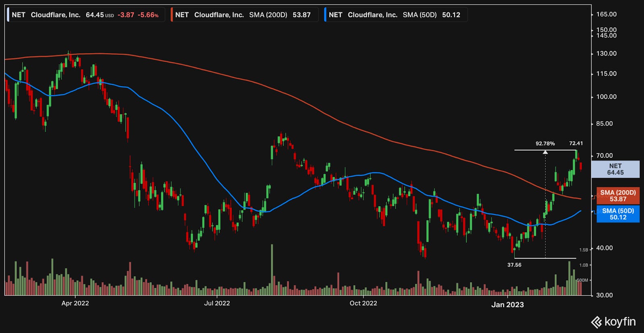644x333 pixels.
Task: Click the SMA (50D) 50.12 legend chip
Action: 396,15
